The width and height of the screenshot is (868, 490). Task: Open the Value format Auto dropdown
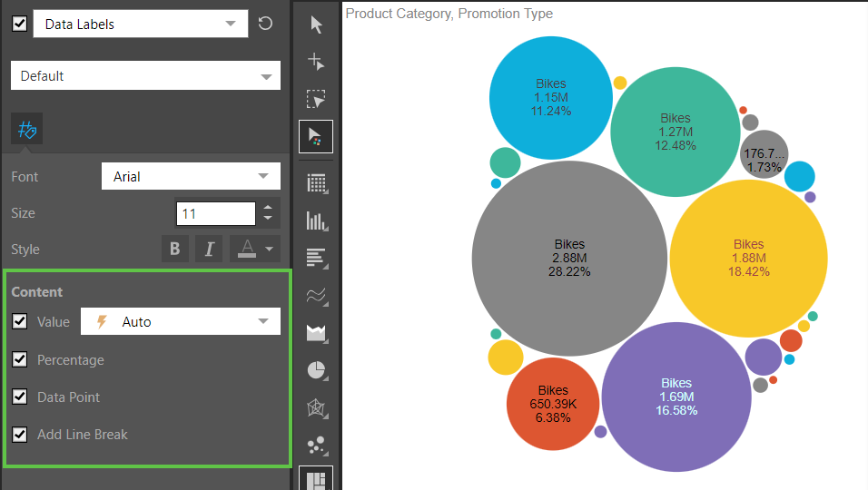click(x=181, y=321)
